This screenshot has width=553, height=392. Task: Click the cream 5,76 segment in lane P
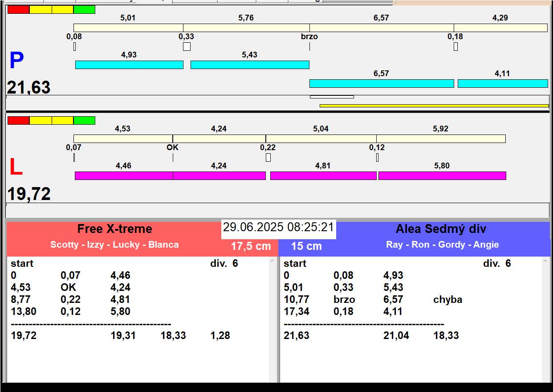(x=246, y=28)
